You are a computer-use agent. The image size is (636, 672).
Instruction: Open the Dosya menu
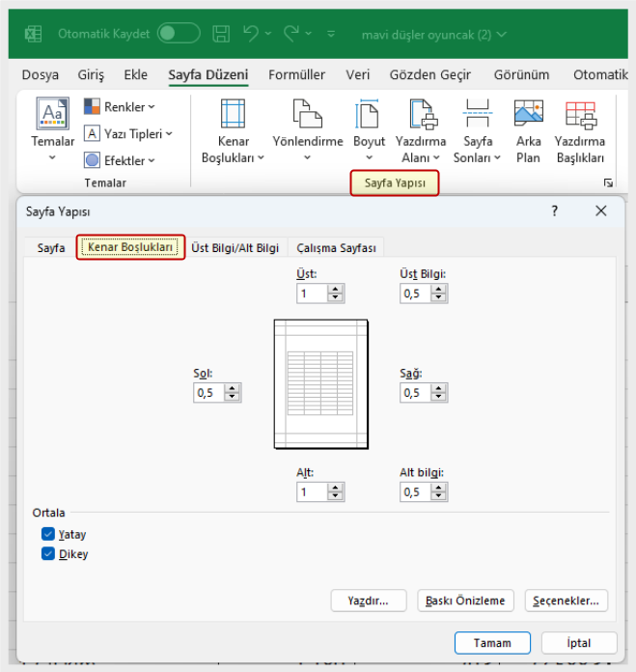41,75
